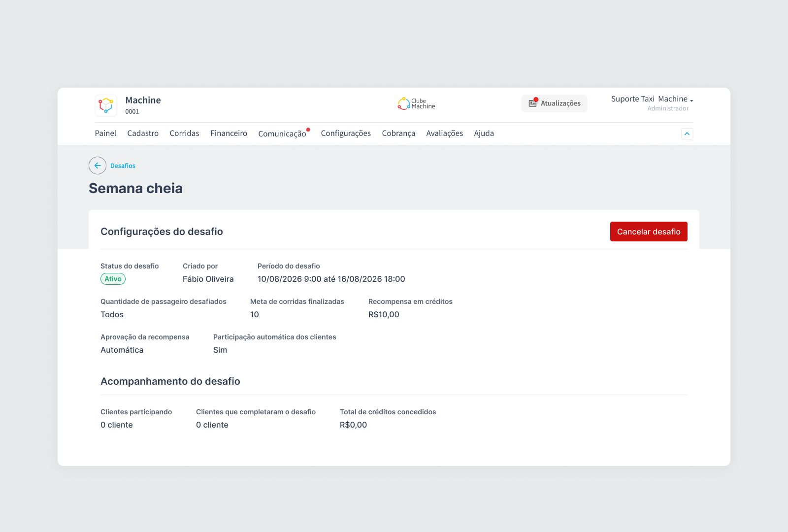Open the Financeiro menu
This screenshot has width=788, height=532.
229,133
